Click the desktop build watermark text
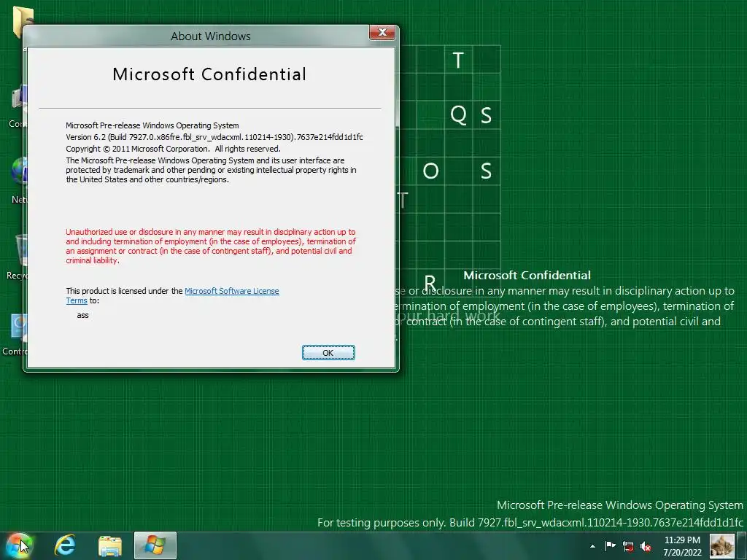The image size is (747, 560). click(530, 522)
